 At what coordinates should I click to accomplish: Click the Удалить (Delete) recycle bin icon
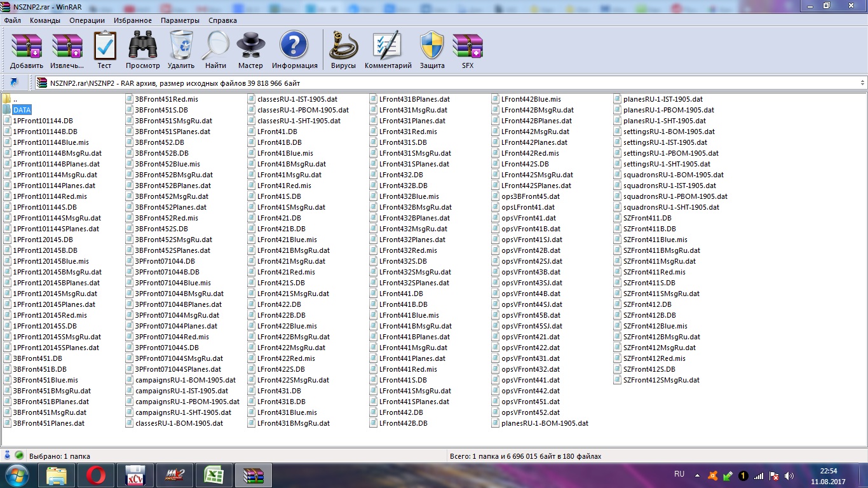pyautogui.click(x=181, y=50)
